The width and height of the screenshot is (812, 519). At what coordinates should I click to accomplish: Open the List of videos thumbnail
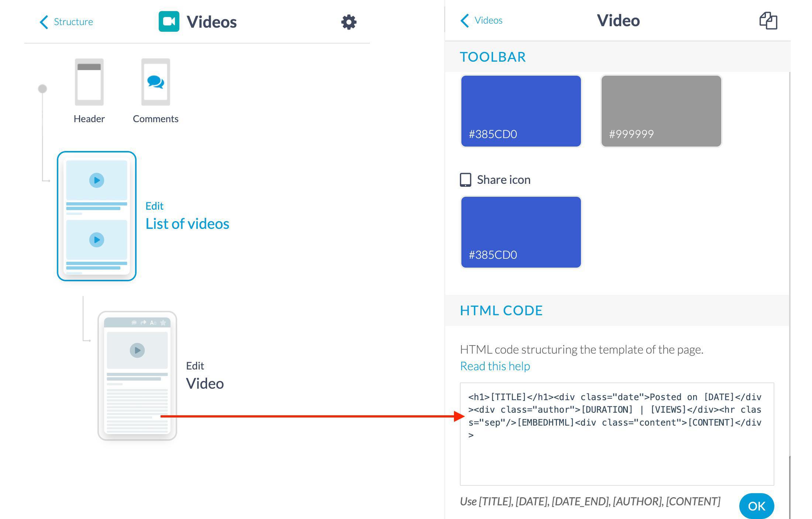click(x=97, y=216)
